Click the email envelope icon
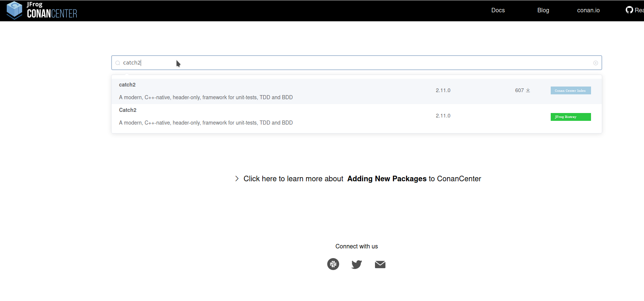The image size is (644, 301). point(380,264)
